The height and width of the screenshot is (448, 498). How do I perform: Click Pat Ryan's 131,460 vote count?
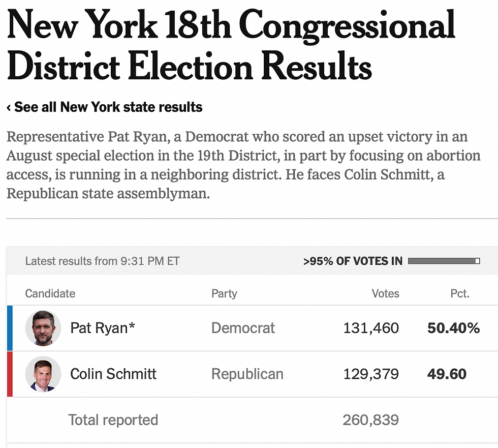[371, 328]
